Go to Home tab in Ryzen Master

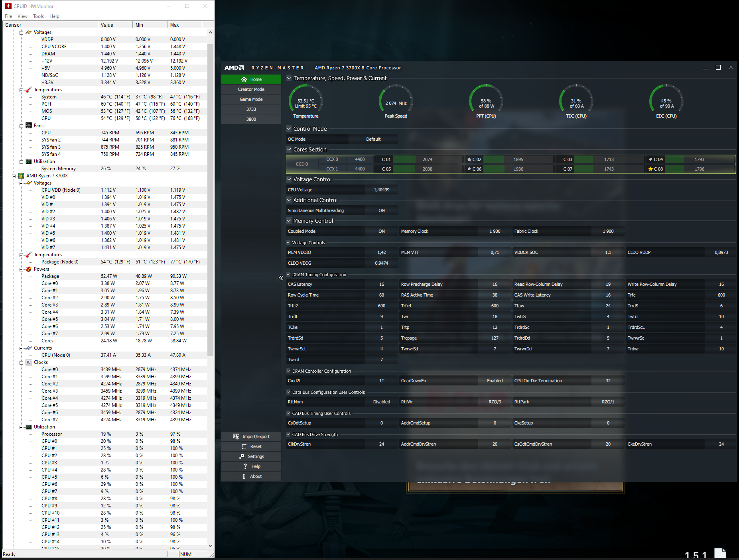(x=251, y=79)
